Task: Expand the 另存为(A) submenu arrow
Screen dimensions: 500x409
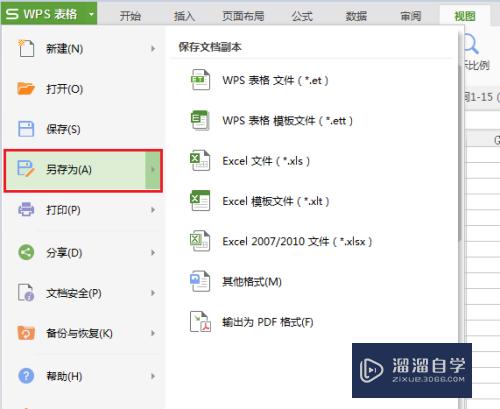Action: coord(153,169)
